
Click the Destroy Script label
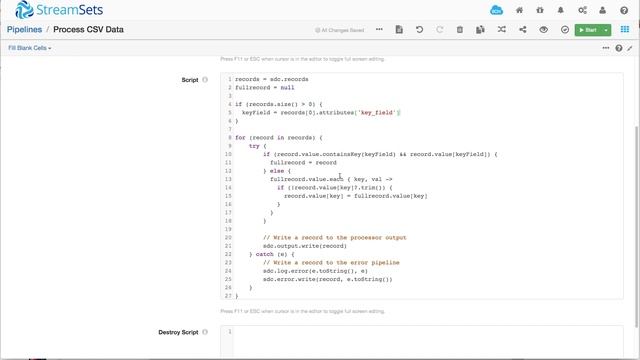[x=178, y=332]
